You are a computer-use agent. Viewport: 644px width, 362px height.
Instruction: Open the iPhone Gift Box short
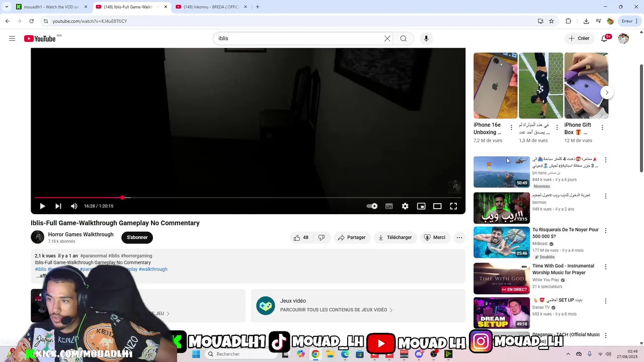(x=586, y=85)
